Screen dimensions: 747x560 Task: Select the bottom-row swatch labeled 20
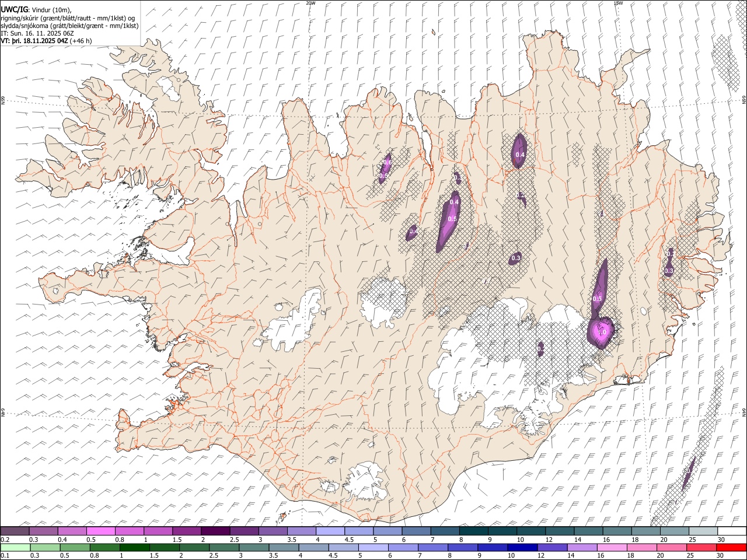[x=671, y=547]
